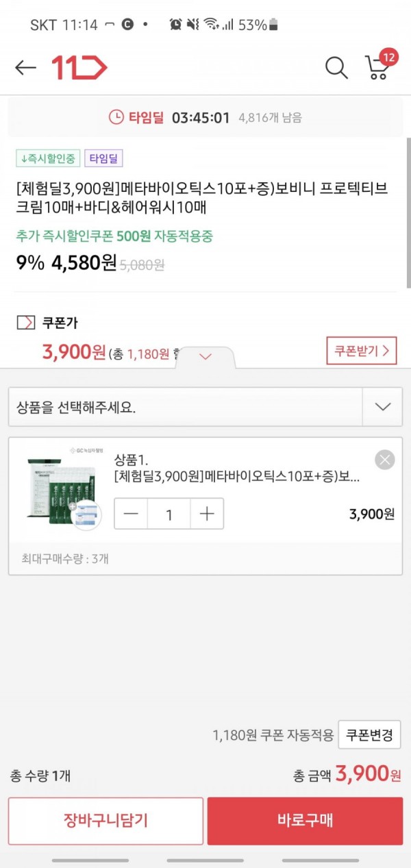This screenshot has height=868, width=411.
Task: Select the 타임딜 tag badge
Action: (x=103, y=158)
